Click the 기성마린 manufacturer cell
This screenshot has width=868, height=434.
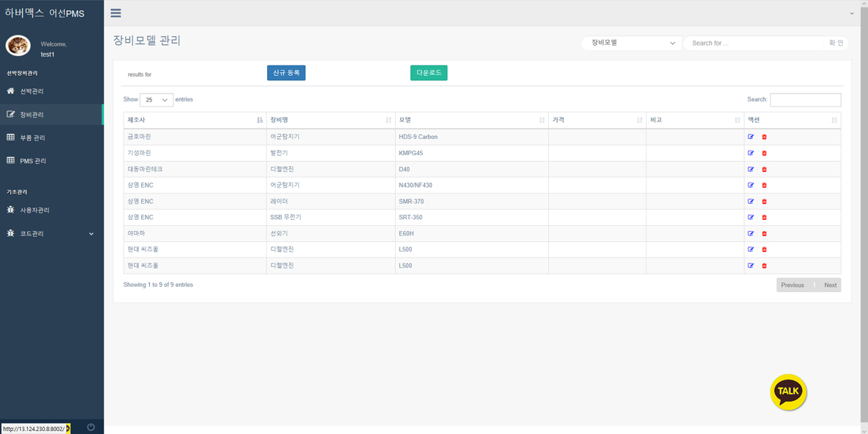pyautogui.click(x=195, y=153)
